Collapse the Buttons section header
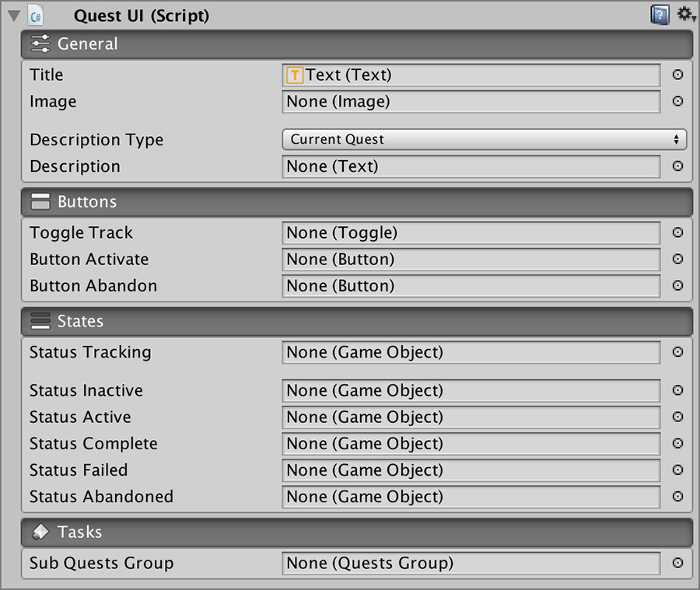Image resolution: width=700 pixels, height=590 pixels. [356, 202]
